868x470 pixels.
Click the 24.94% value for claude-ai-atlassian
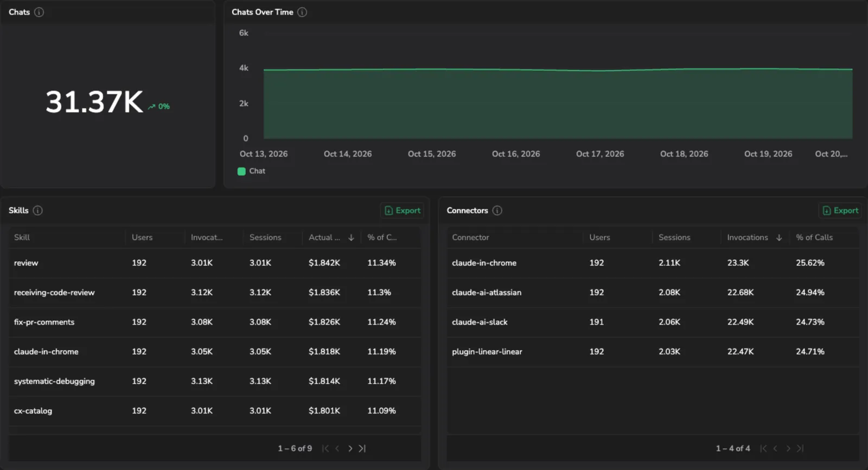[810, 292]
